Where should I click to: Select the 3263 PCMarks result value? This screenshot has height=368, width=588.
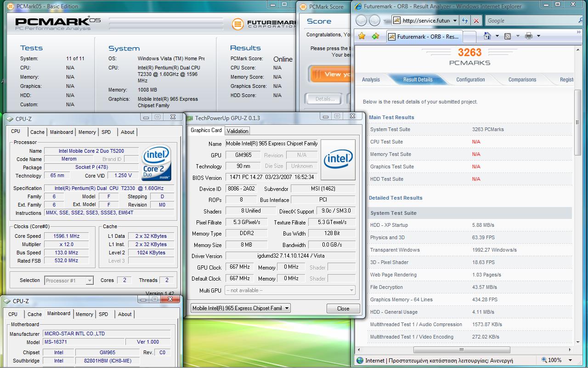488,129
